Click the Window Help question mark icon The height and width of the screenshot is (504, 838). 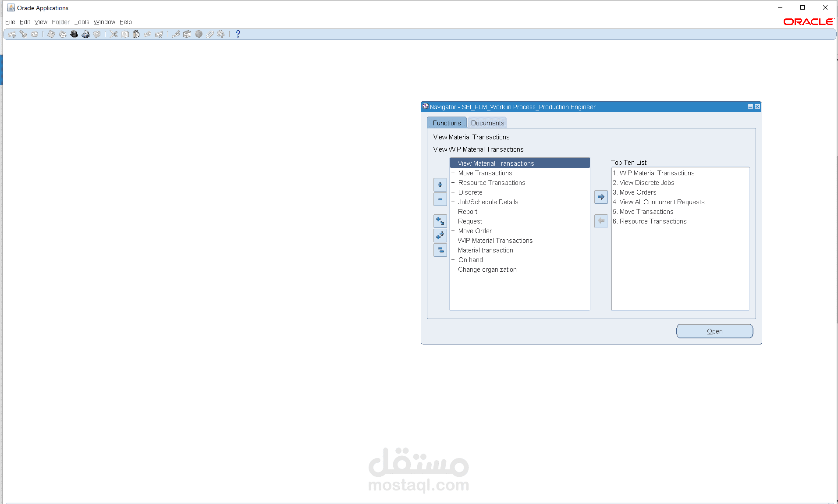pyautogui.click(x=238, y=34)
